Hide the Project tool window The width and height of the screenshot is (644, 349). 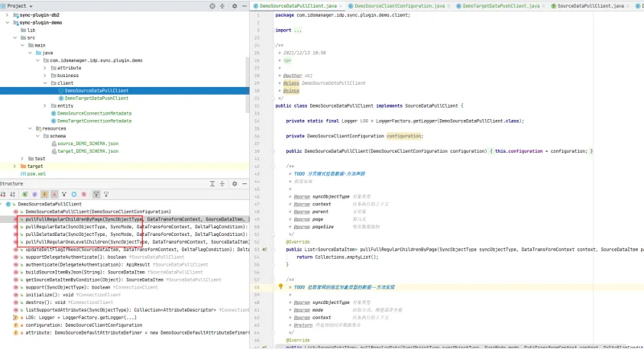(244, 6)
